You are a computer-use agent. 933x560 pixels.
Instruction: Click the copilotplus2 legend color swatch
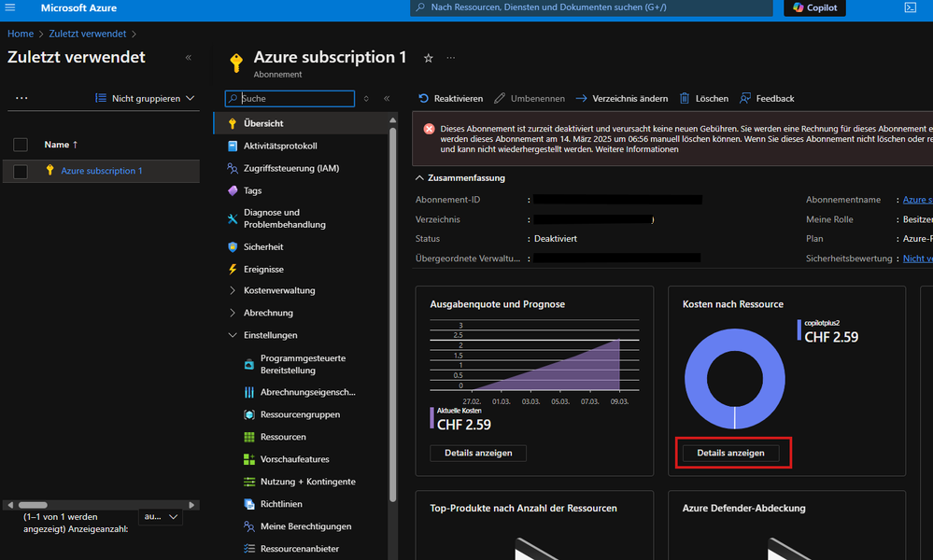(x=799, y=330)
